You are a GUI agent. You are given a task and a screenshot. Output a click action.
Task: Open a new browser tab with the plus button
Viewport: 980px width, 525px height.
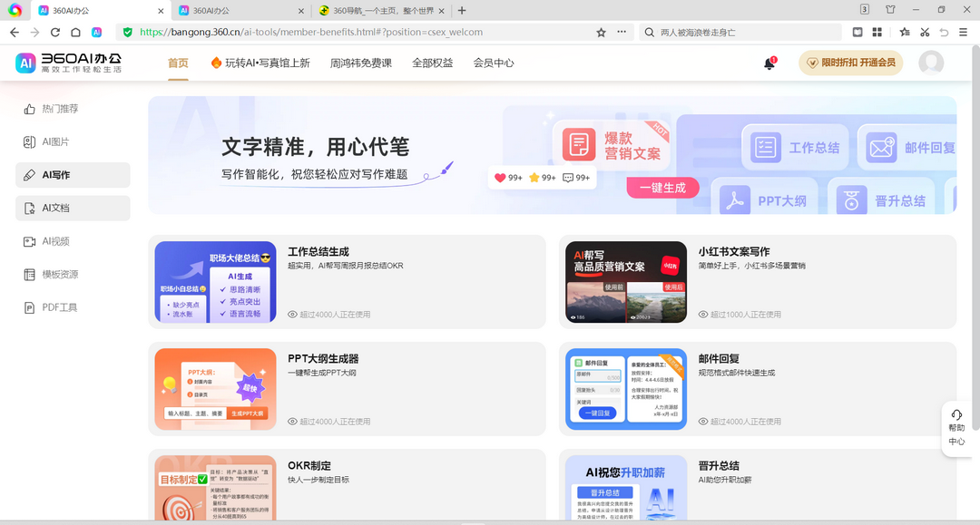coord(463,12)
